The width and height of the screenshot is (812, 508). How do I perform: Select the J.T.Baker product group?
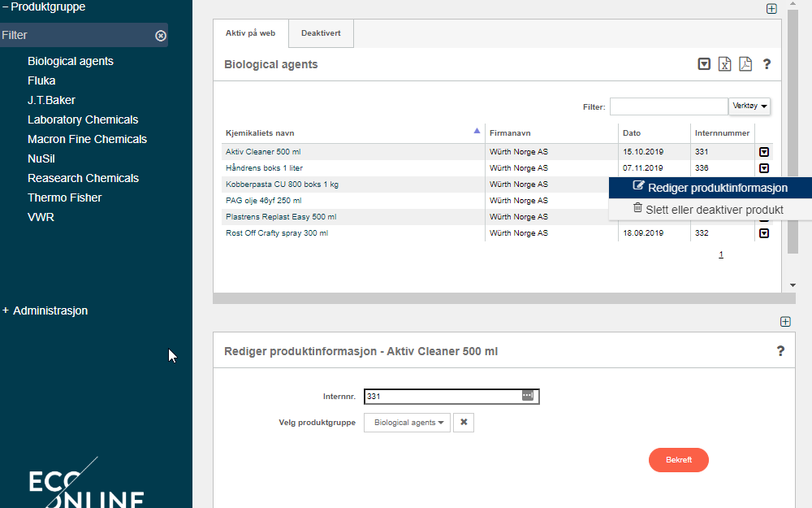click(x=51, y=100)
